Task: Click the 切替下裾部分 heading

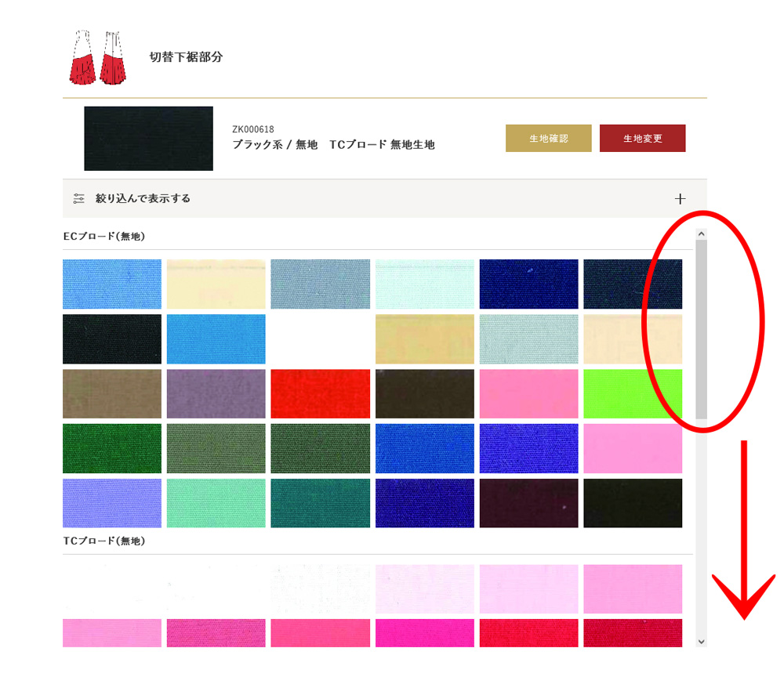Action: pos(186,57)
